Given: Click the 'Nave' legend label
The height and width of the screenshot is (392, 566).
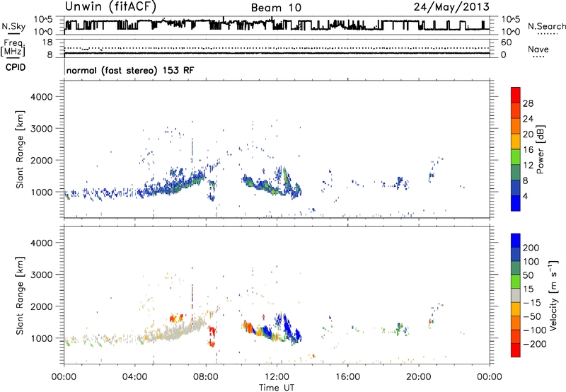Looking at the screenshot, I should point(538,50).
